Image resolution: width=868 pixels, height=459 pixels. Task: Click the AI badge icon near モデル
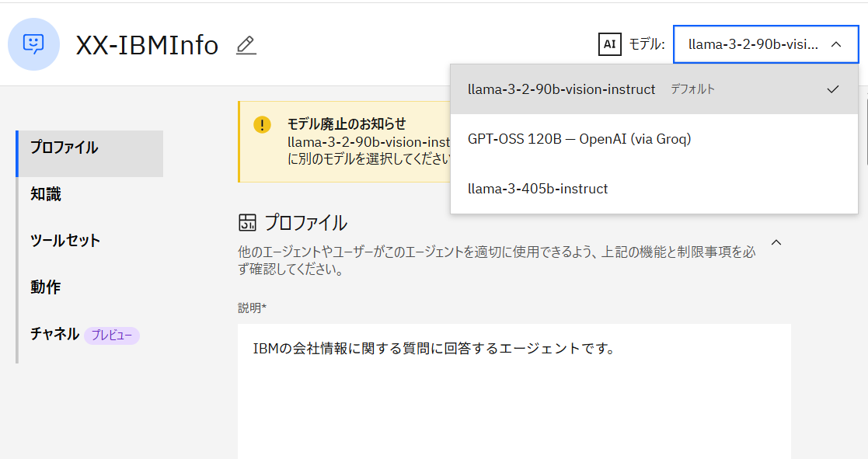coord(610,44)
